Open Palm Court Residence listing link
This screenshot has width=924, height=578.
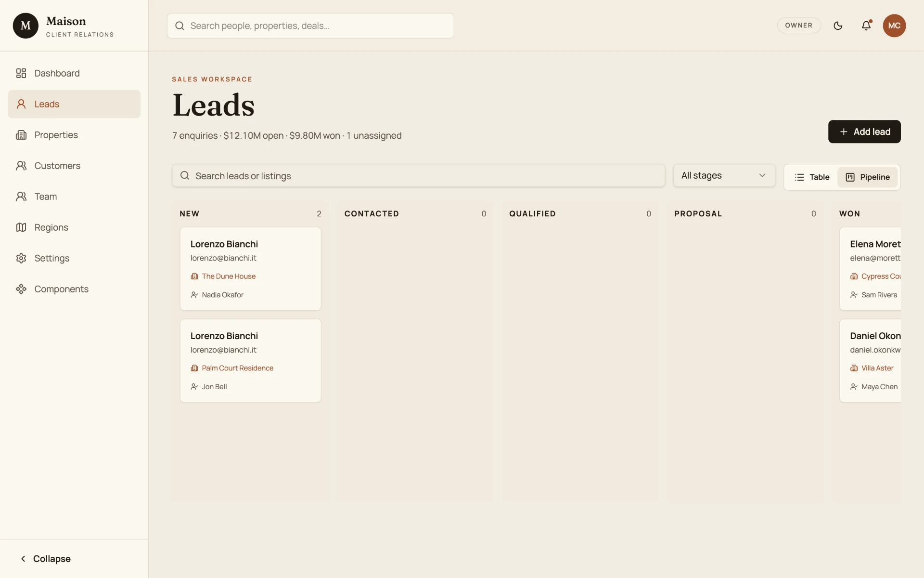coord(238,368)
